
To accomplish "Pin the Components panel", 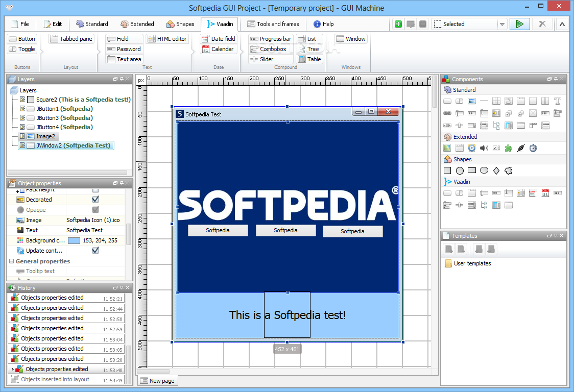I will tap(556, 79).
